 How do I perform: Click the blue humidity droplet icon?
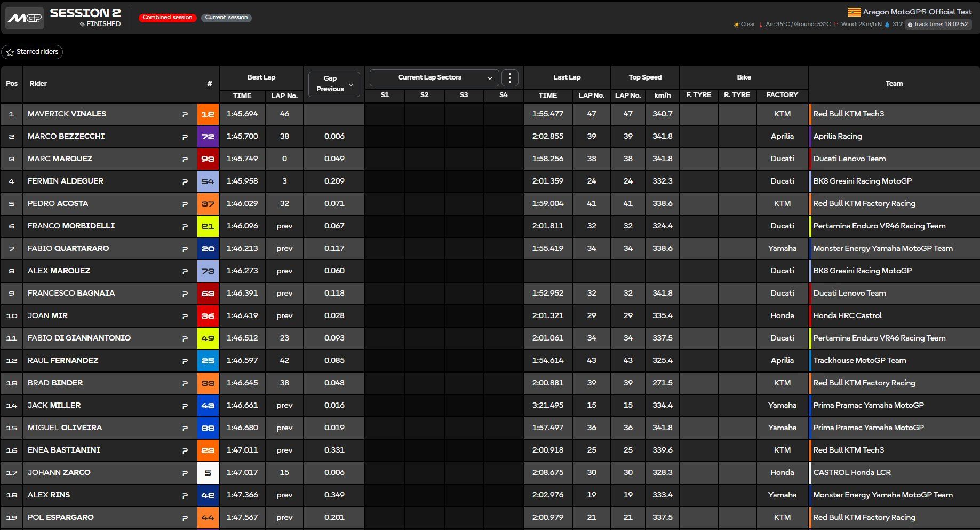(x=887, y=25)
